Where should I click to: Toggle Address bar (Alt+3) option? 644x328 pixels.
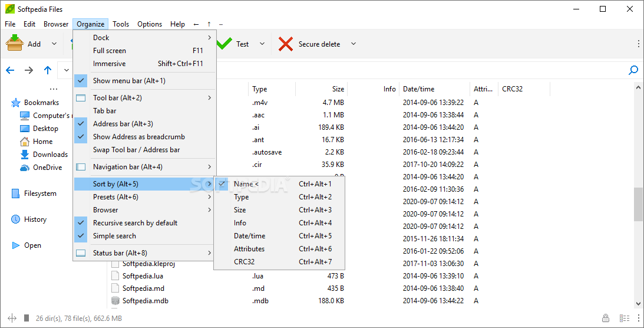coord(144,124)
